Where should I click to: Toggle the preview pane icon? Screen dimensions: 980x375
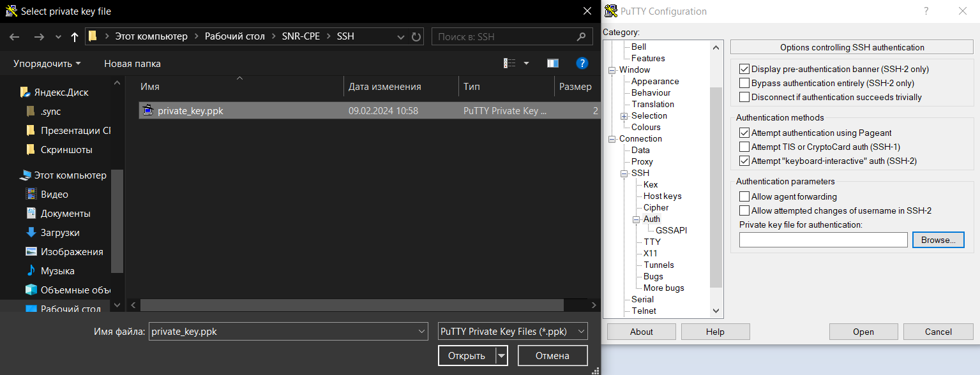[x=553, y=63]
